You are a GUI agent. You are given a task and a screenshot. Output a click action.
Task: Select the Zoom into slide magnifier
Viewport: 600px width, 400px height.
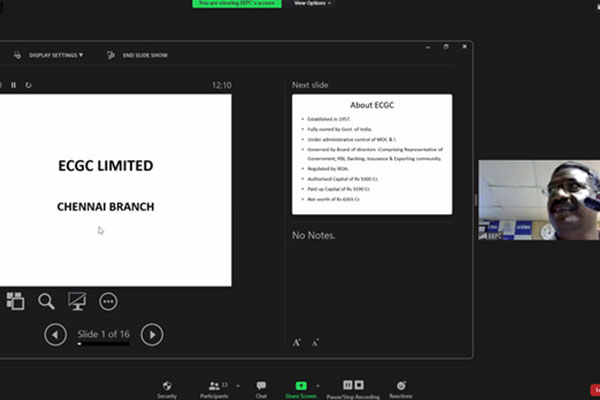click(46, 302)
